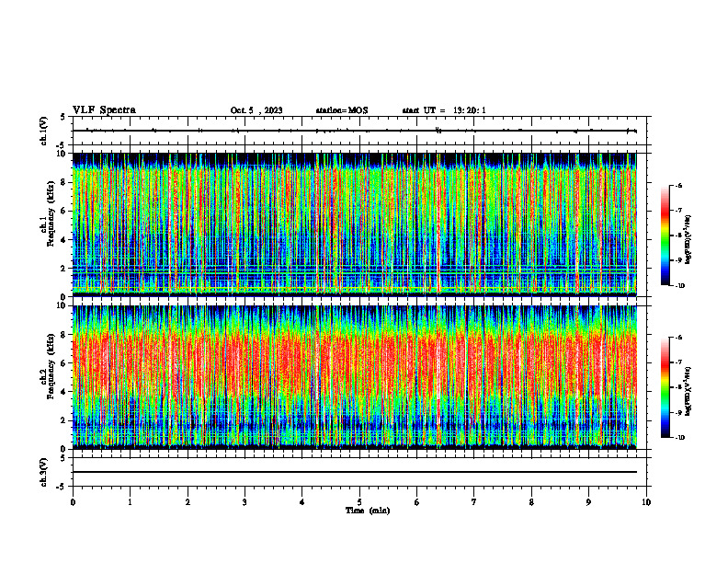The image size is (728, 563).
Task: Click the "10" kHz tick on ch.2 frequency axis
Action: click(x=62, y=305)
